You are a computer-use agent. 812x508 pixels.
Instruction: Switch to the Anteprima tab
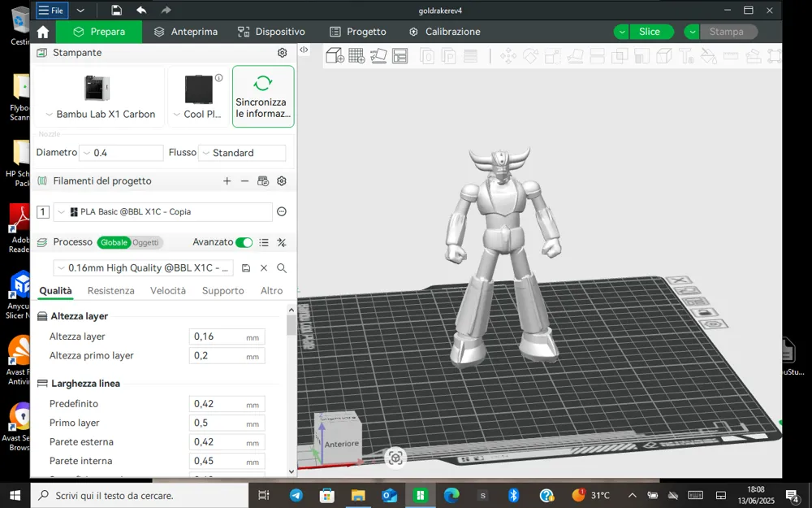click(186, 32)
